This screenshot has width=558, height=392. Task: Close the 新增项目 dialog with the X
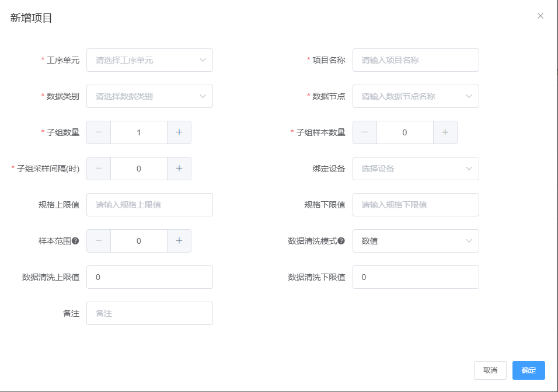(540, 16)
